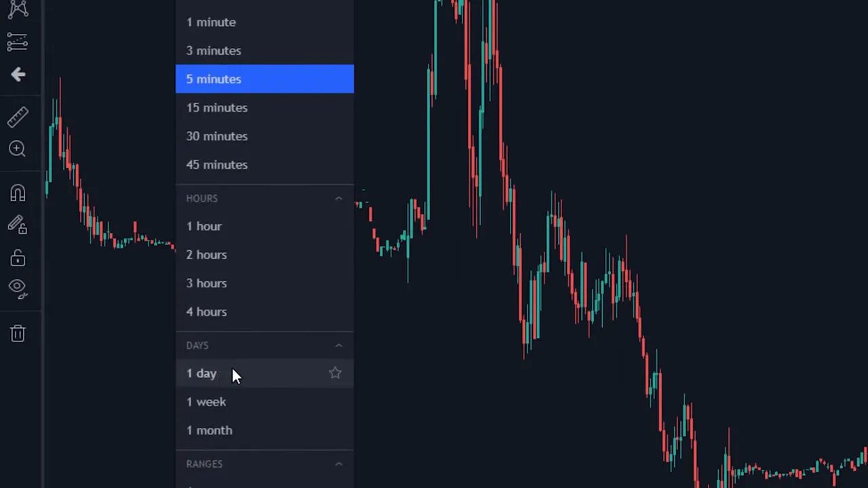Screen dimensions: 868x488
Task: Expand the RANGES section
Action: point(338,464)
